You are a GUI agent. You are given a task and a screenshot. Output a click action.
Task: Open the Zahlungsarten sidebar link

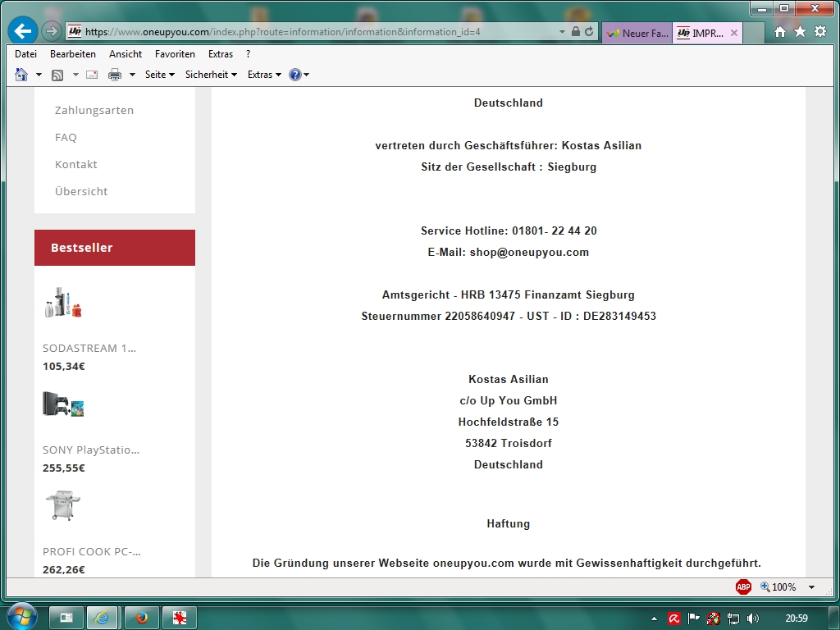click(94, 110)
